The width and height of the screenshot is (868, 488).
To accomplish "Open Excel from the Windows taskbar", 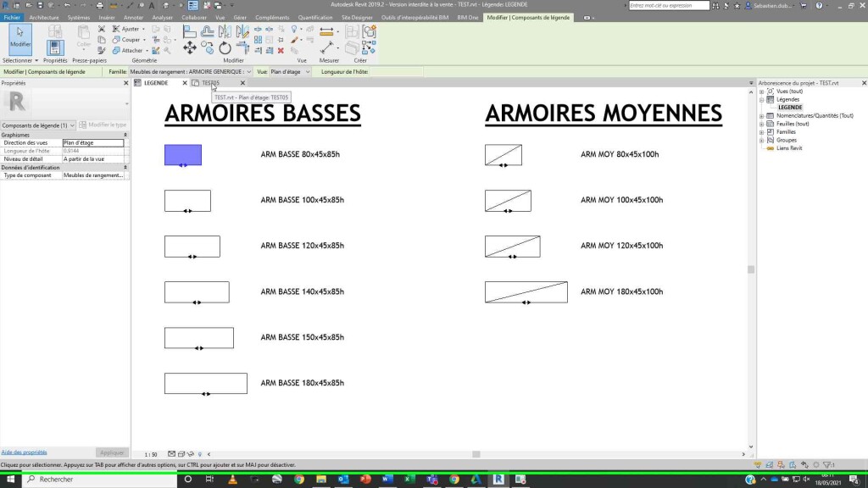I will (x=409, y=480).
